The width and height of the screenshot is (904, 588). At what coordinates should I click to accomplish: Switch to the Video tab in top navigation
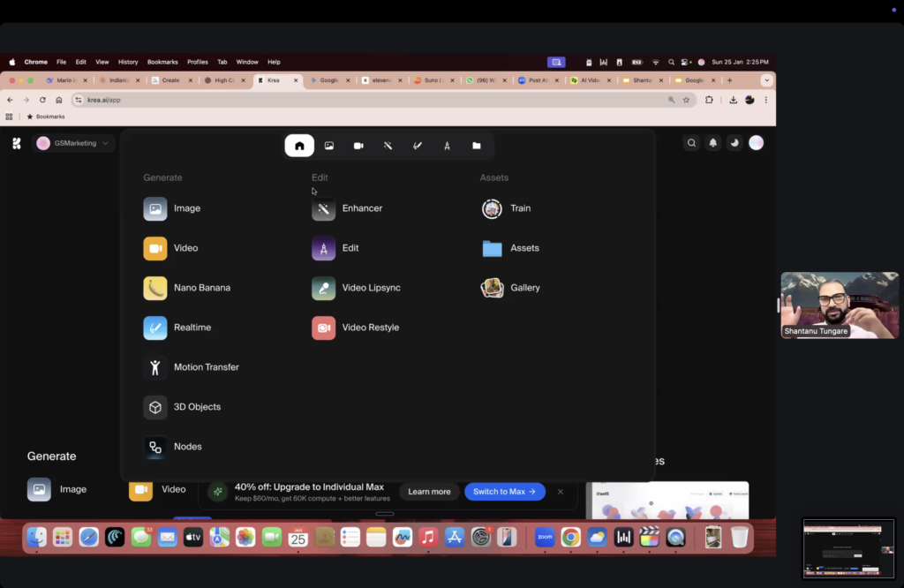tap(358, 146)
